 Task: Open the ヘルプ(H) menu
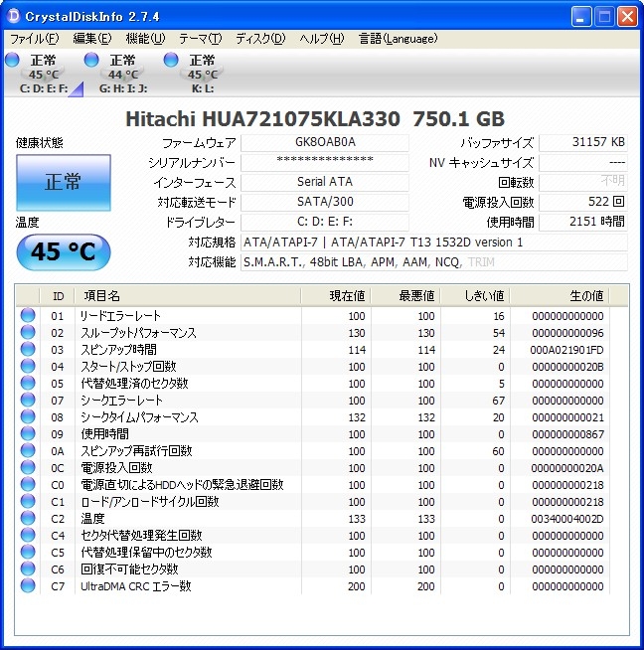pyautogui.click(x=322, y=39)
